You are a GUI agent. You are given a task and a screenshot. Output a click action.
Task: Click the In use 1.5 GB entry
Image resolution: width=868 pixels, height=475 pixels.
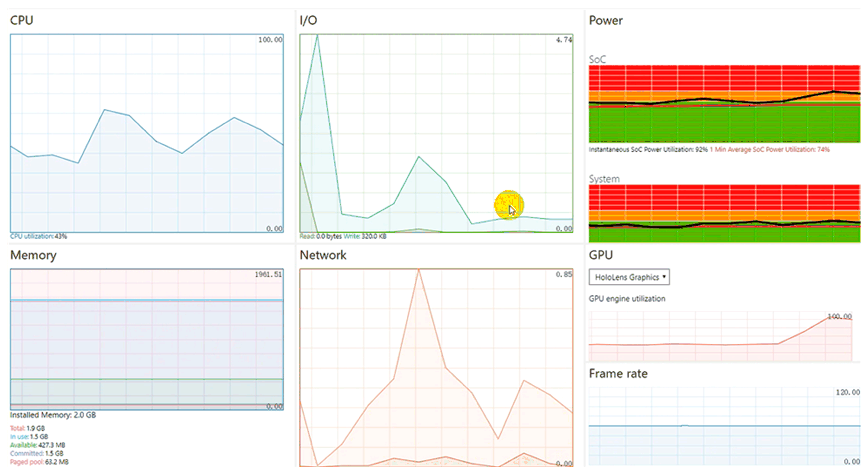click(x=29, y=436)
